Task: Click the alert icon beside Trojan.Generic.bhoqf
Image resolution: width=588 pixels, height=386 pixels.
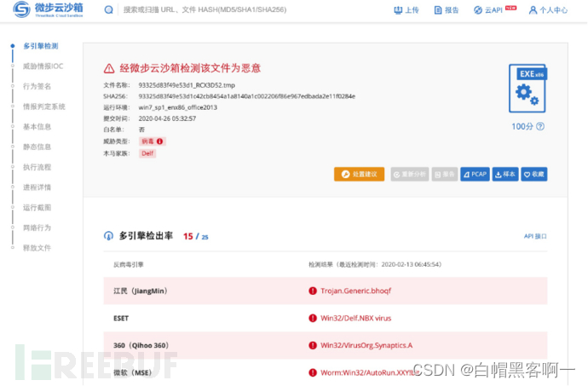Action: 313,291
